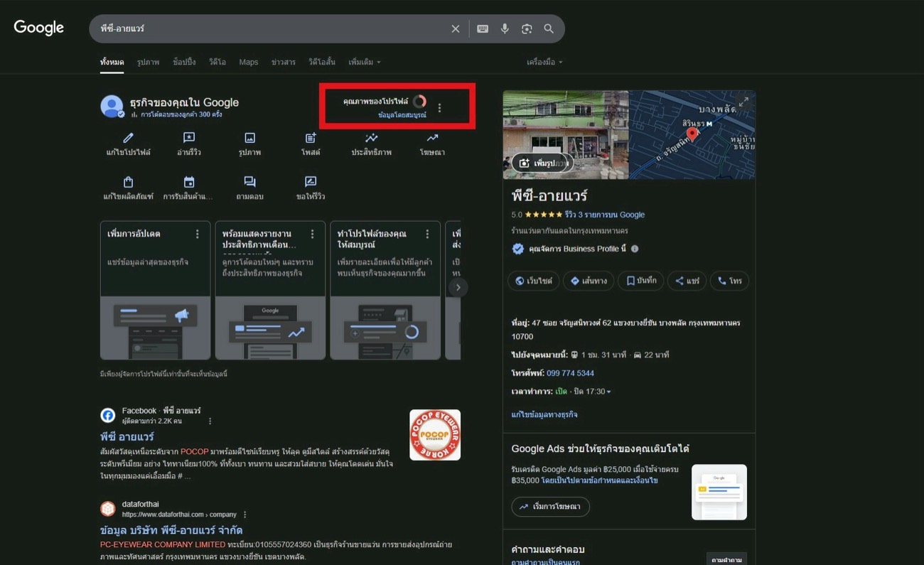Viewport: 924px width, 565px height.
Task: Create a post via โพสต์ icon
Action: pyautogui.click(x=311, y=138)
